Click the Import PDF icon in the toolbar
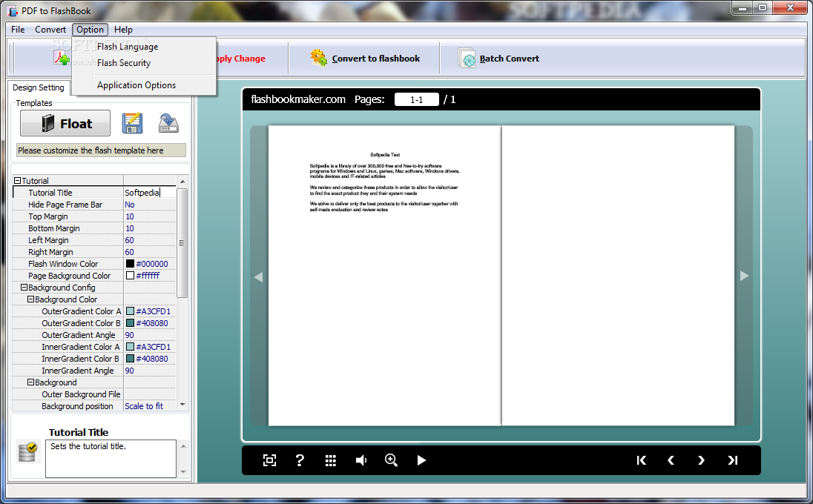 (62, 58)
